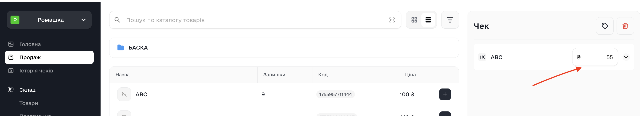The height and width of the screenshot is (116, 644).
Task: Click the 1X quantity badge for ABC
Action: coord(482,57)
